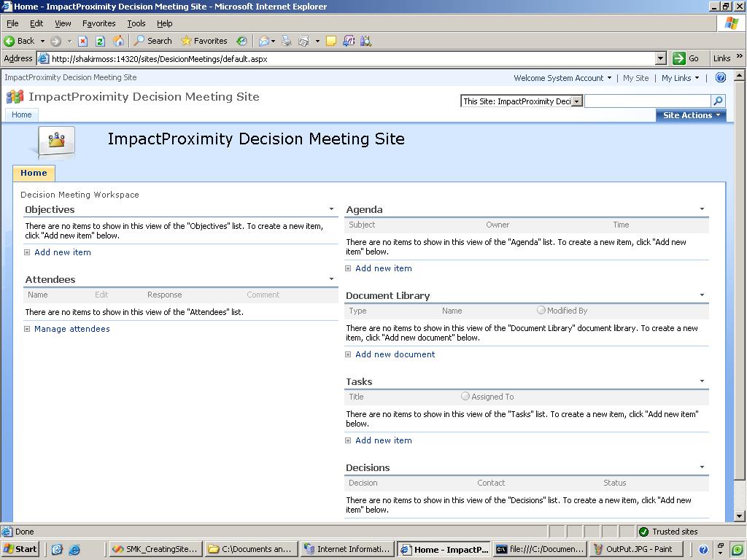Switch to OutPut.JPG - Paint in taskbar
Viewport: 747px width, 560px height.
(633, 549)
